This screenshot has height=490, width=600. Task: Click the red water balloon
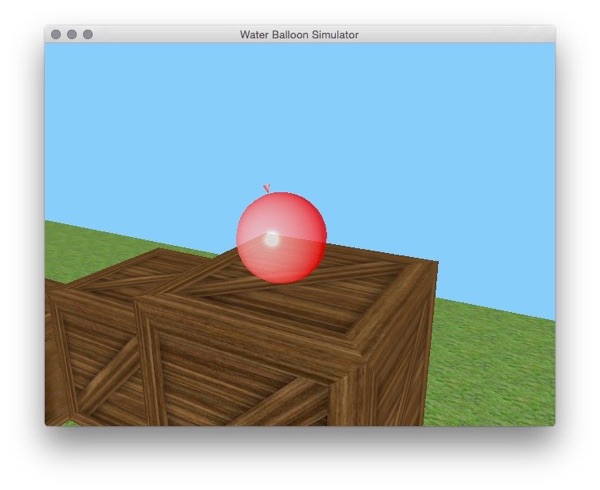282,238
